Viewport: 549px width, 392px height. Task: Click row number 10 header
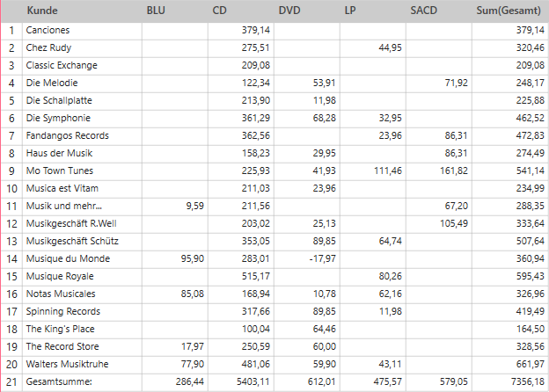11,188
